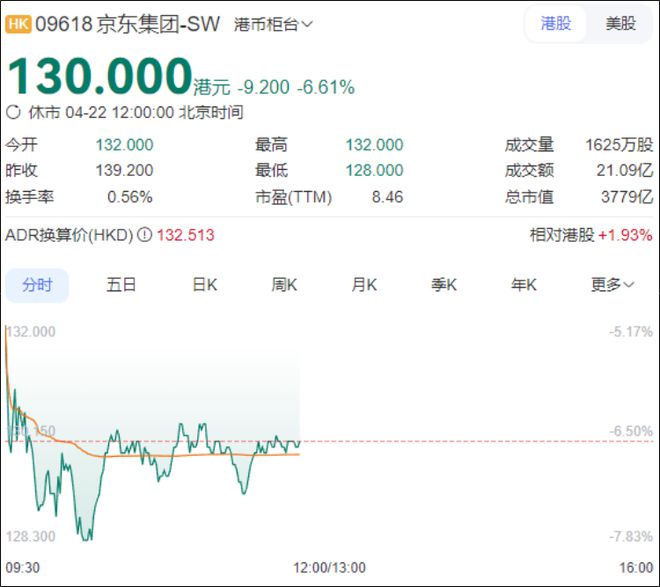Click the 昨收 label
Viewport: 660px width, 587px height.
21,170
